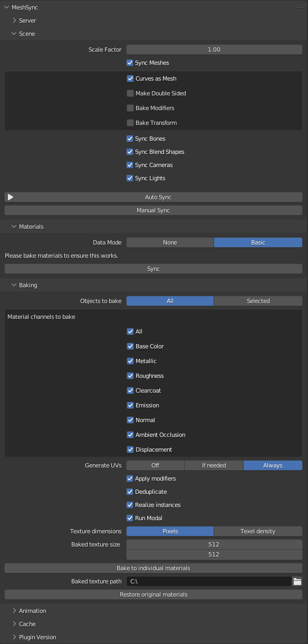Set Data Mode to Basic

pos(258,242)
